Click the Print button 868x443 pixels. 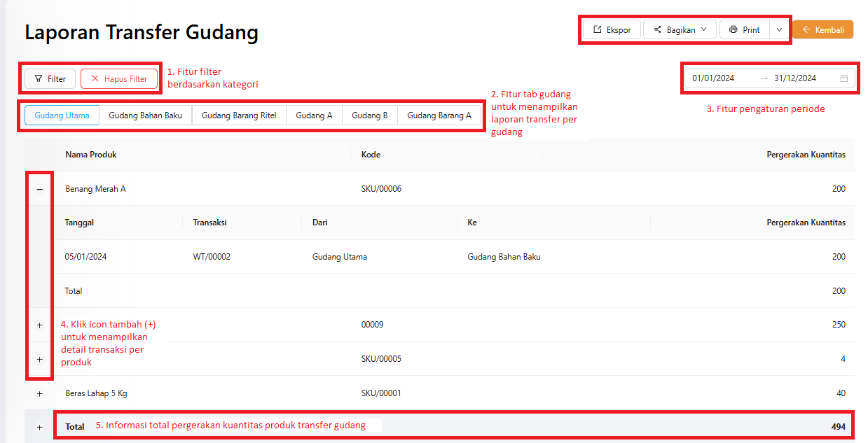[744, 30]
